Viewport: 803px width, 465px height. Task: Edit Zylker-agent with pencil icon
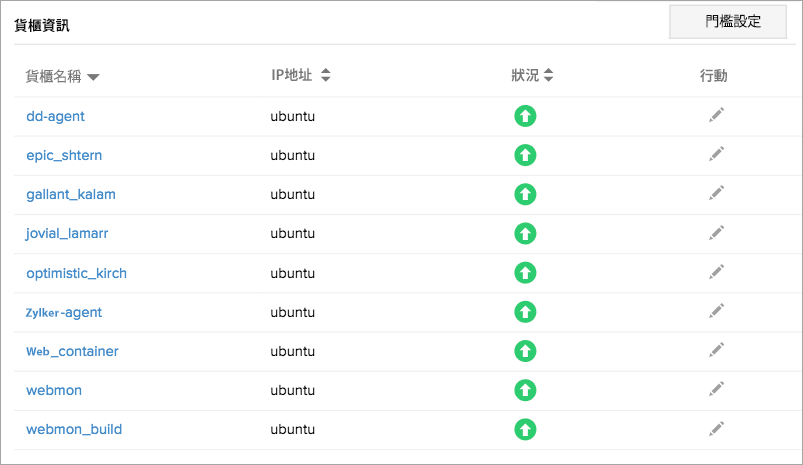click(x=716, y=310)
